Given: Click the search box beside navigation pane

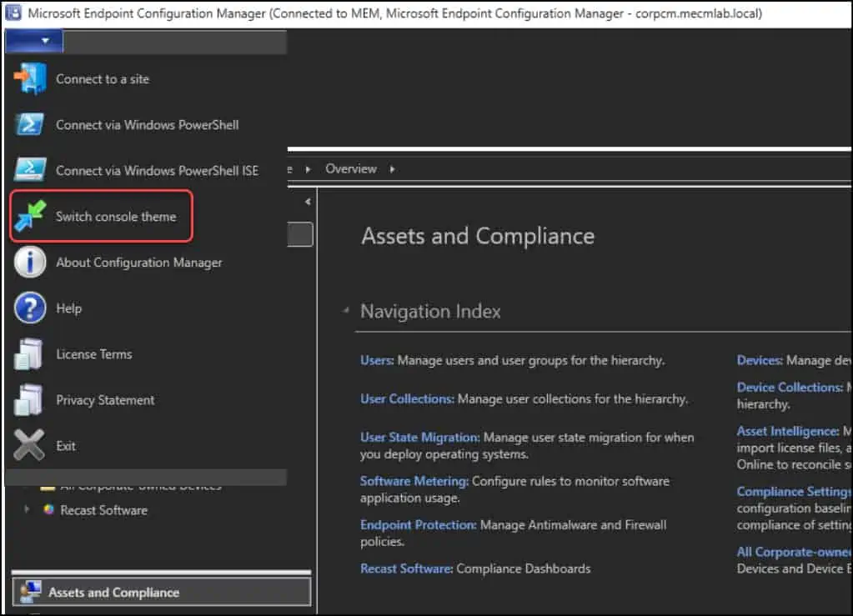Looking at the screenshot, I should [x=300, y=234].
